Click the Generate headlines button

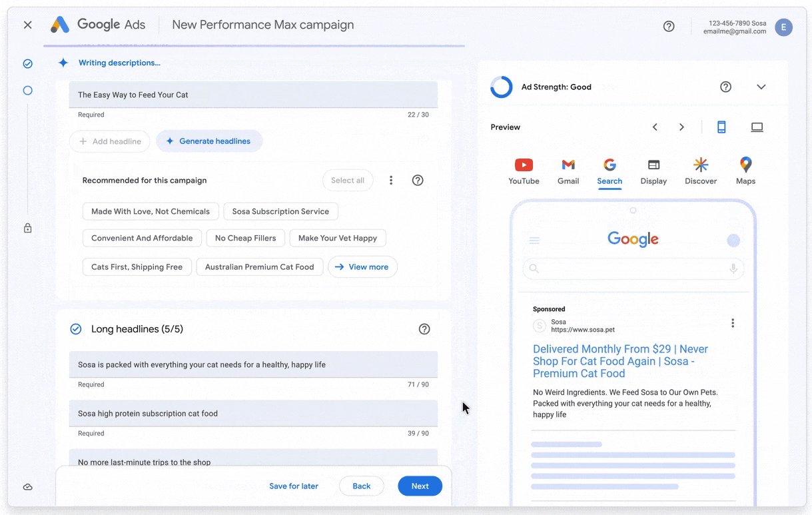pyautogui.click(x=209, y=141)
